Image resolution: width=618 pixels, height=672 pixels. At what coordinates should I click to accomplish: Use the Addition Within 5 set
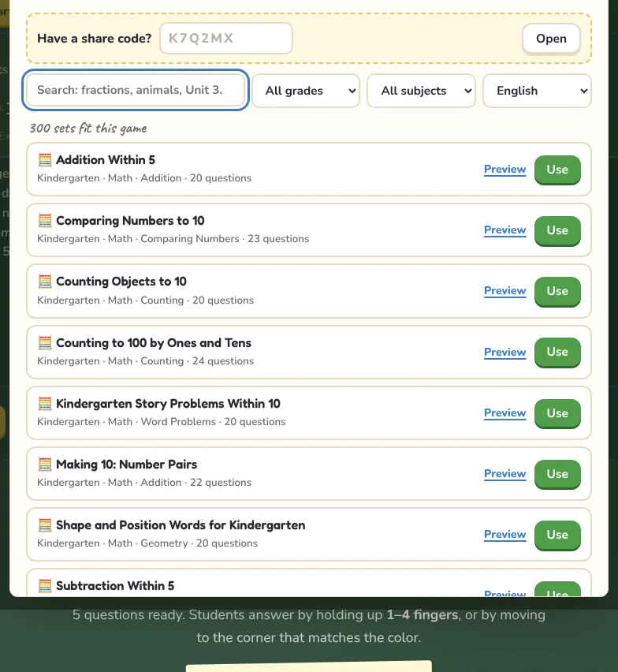(557, 170)
